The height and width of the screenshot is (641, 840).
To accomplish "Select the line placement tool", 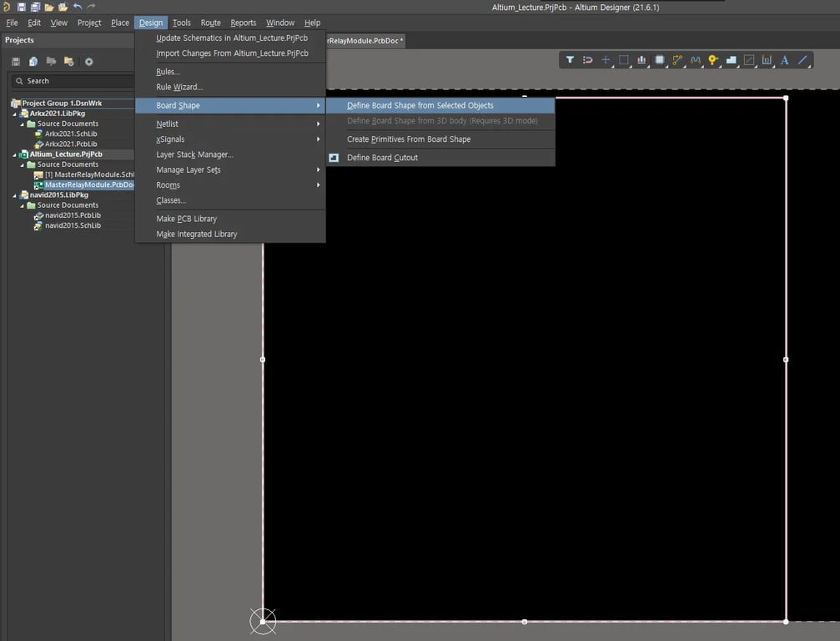I will tap(802, 60).
